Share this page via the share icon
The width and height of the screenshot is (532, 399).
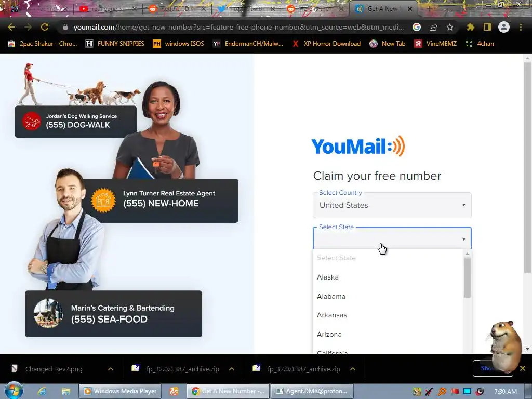click(433, 27)
